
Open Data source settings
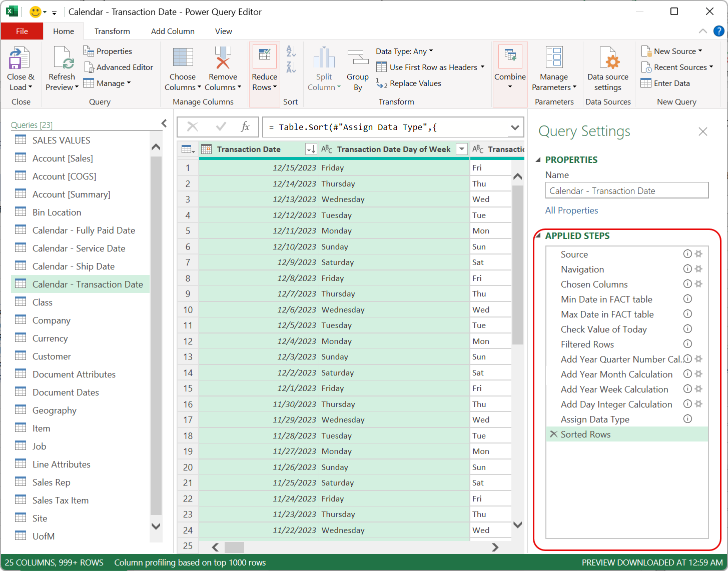pos(608,67)
